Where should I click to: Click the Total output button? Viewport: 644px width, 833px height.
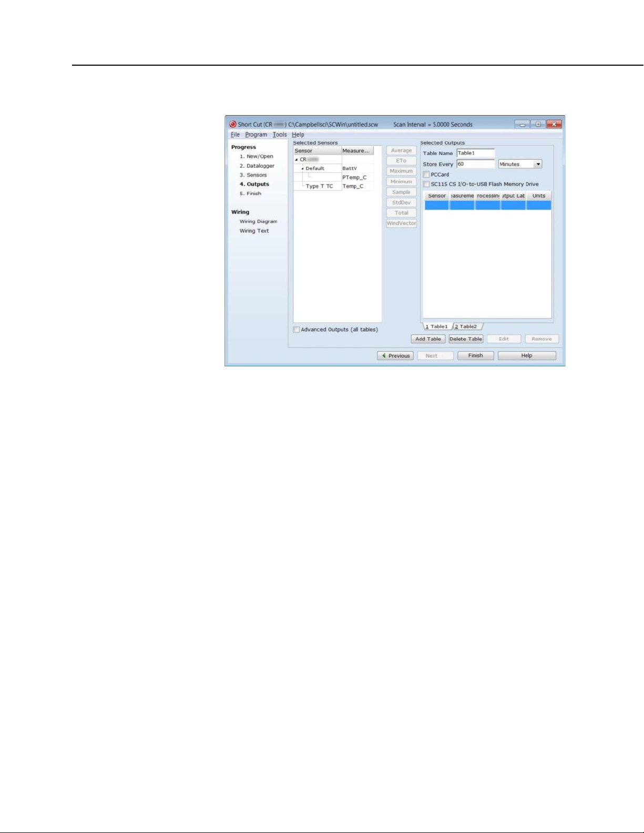[x=401, y=213]
